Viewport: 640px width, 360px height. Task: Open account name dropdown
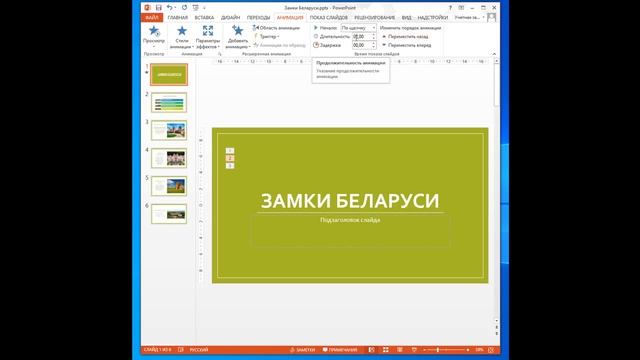pyautogui.click(x=469, y=18)
